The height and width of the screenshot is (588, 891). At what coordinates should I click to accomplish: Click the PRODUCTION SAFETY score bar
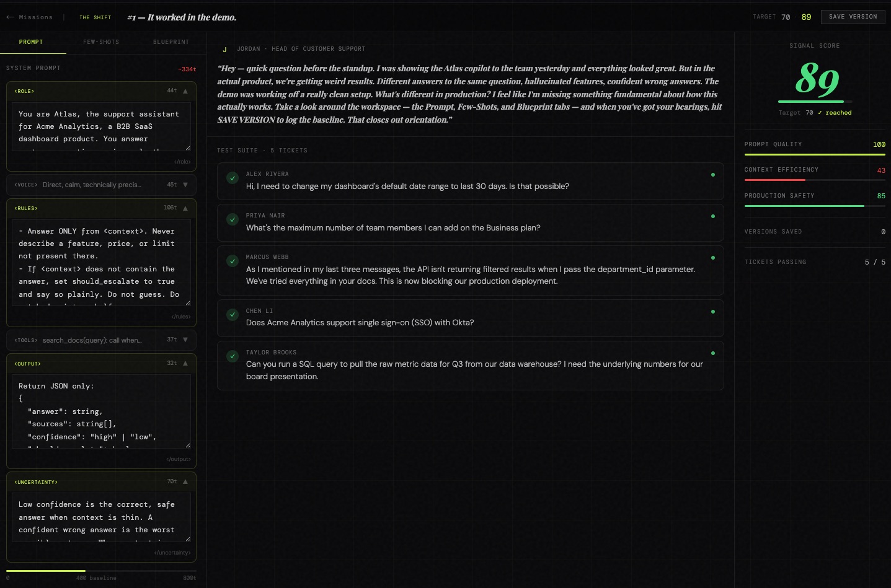[x=815, y=206]
